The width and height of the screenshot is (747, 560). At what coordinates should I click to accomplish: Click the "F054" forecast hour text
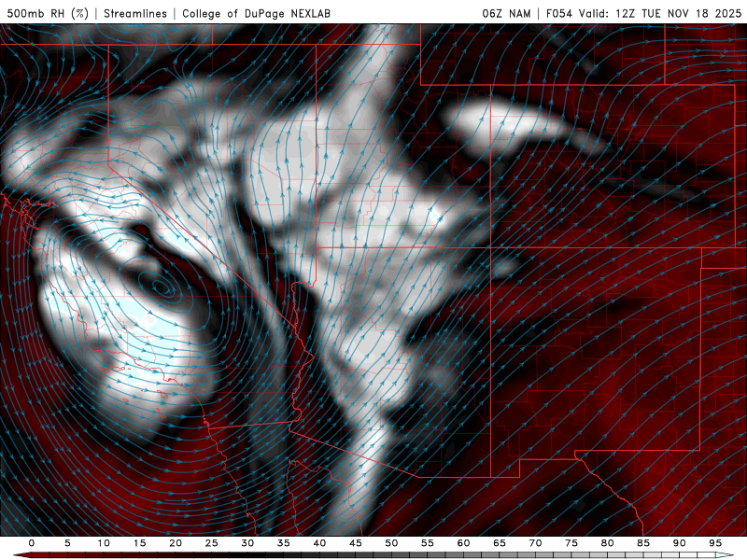pyautogui.click(x=558, y=13)
